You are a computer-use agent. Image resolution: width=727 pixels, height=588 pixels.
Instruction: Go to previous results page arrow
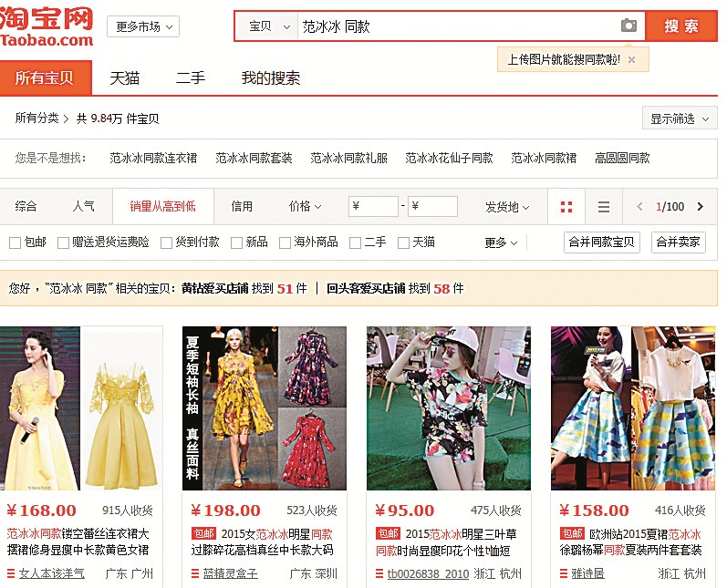coord(639,207)
